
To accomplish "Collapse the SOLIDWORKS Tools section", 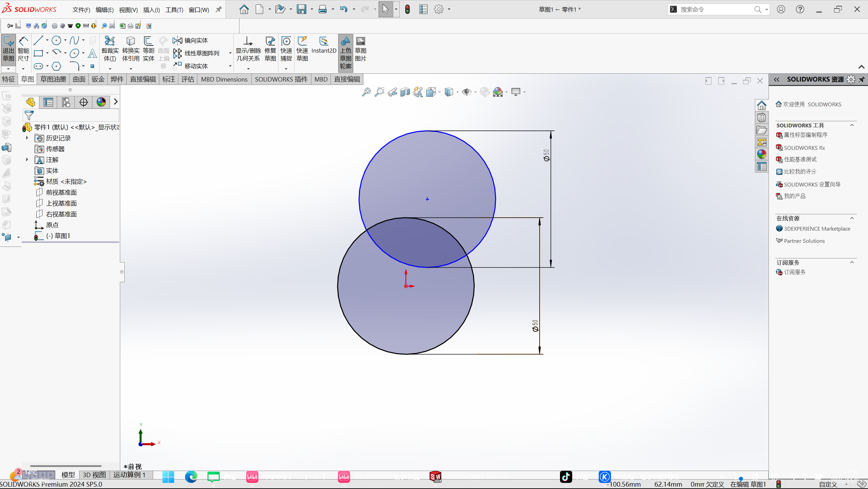I will tap(852, 125).
